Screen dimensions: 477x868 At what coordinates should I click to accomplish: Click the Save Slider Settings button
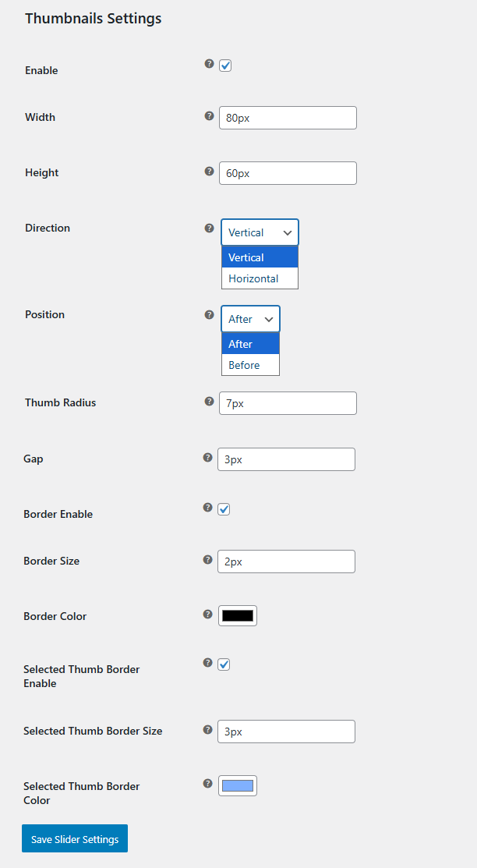point(74,838)
